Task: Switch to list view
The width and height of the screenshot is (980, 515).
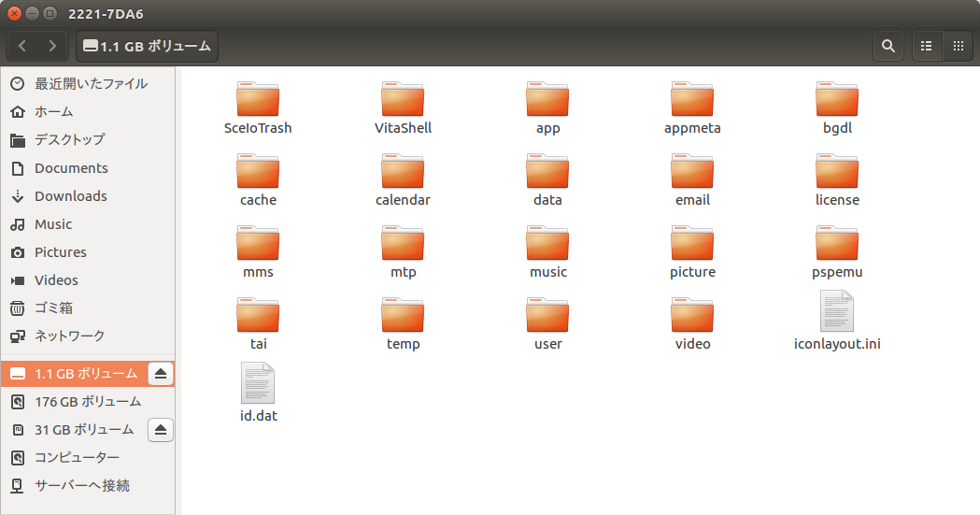Action: click(x=927, y=46)
